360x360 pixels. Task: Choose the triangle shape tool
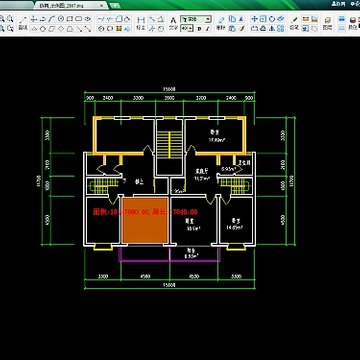coord(34,29)
